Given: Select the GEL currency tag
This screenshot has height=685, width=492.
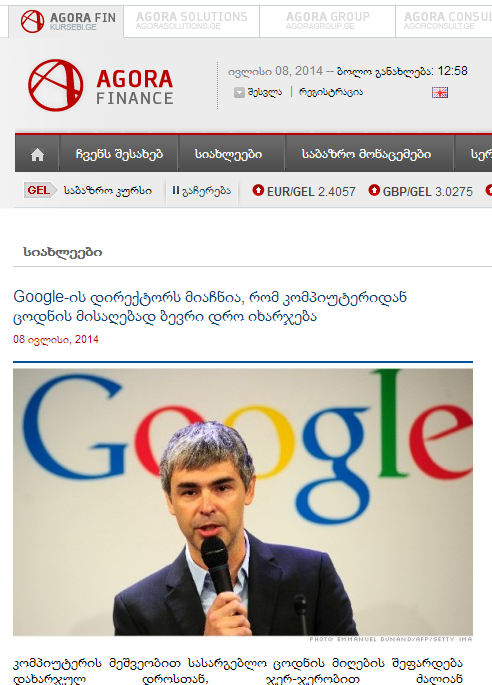Looking at the screenshot, I should pos(39,190).
